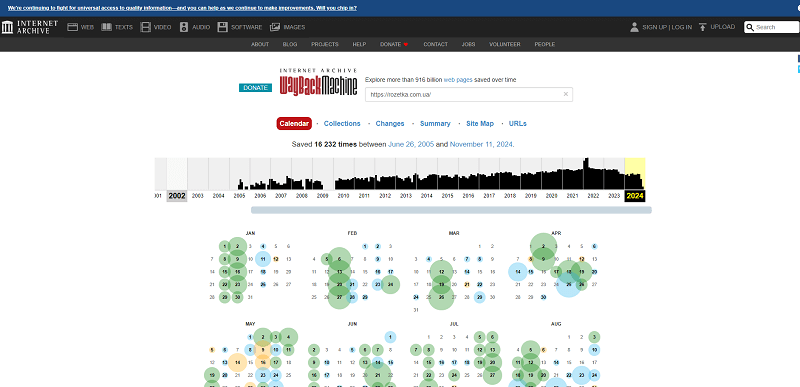
Task: Open March 21 orange capture dot
Action: [467, 285]
